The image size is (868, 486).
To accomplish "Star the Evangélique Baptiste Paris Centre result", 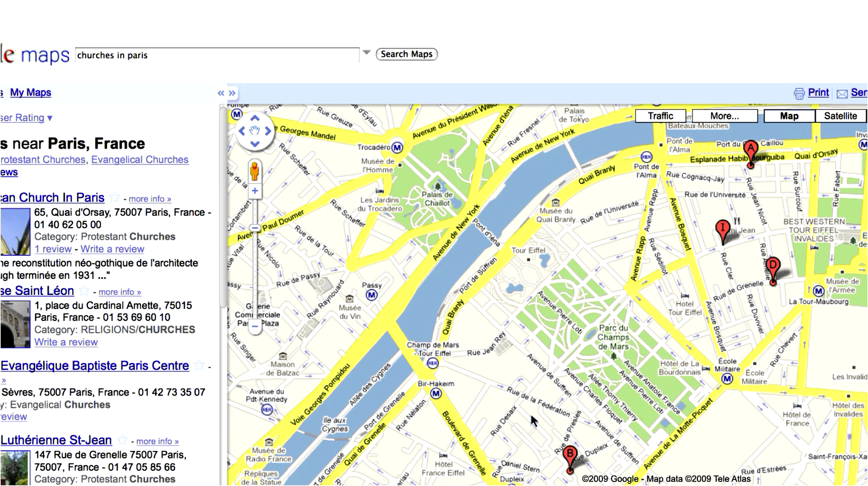I will [x=199, y=364].
